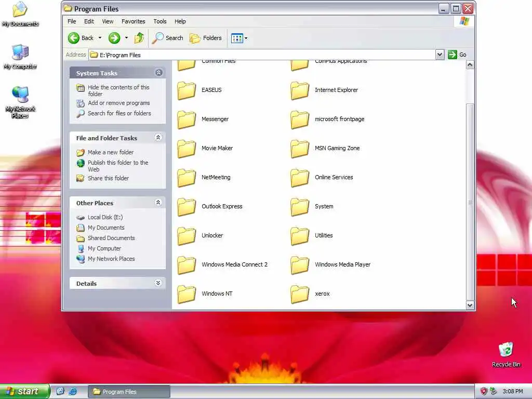Select the System folder icon
Viewport: 532px width, 399px height.
click(x=300, y=207)
